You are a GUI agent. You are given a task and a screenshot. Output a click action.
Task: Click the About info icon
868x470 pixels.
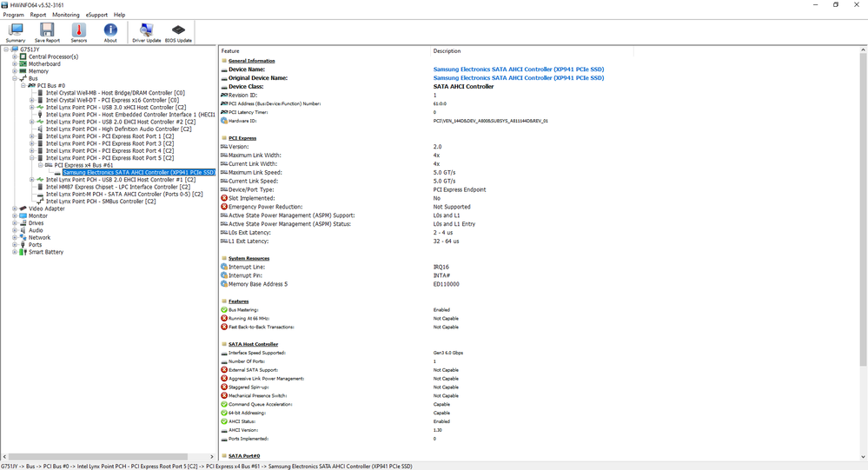coord(110,33)
